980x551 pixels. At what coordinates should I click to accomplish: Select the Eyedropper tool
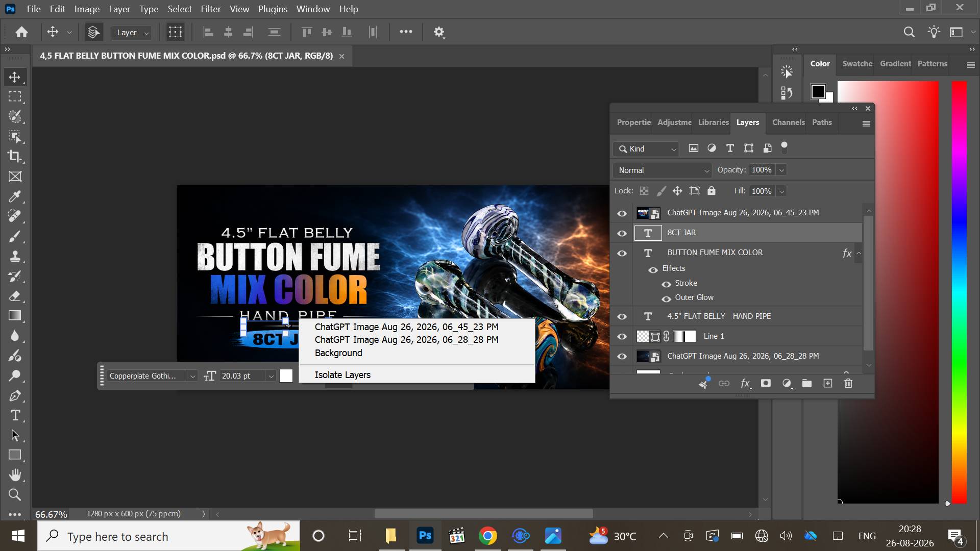(15, 196)
